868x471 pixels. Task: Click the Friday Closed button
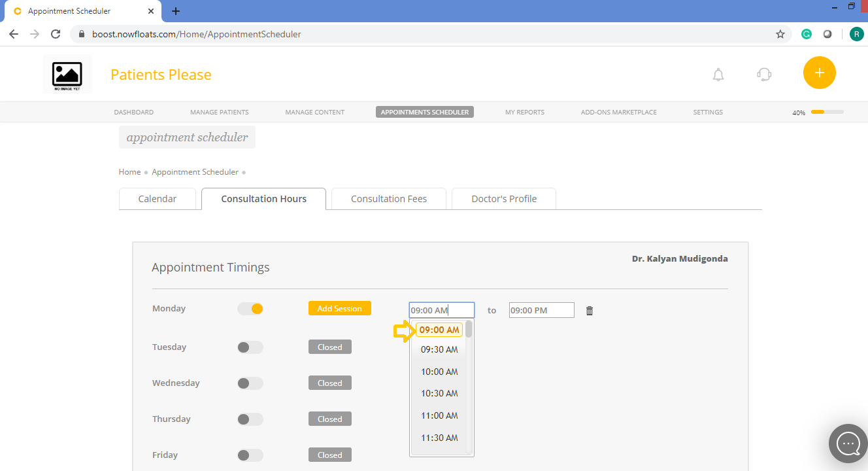click(330, 455)
